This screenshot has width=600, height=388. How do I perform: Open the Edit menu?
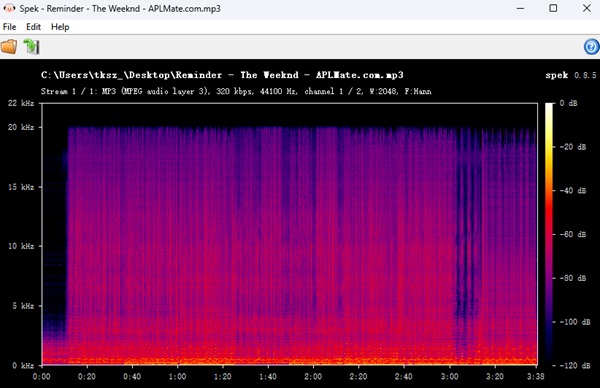[33, 27]
